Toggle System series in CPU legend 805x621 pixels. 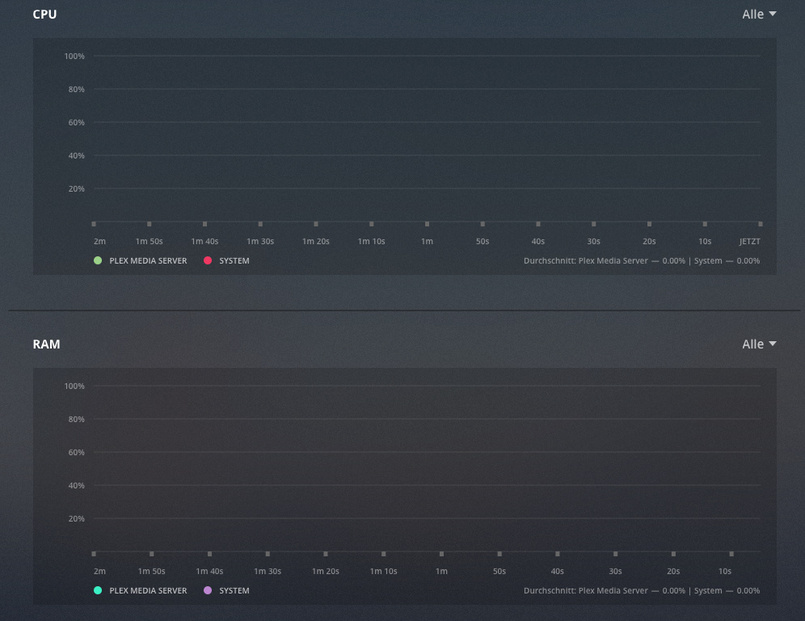(226, 261)
